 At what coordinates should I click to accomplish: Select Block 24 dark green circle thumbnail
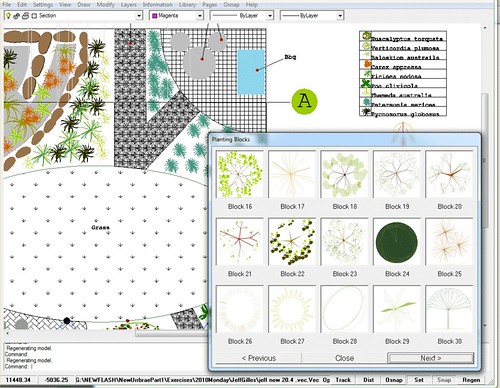[397, 242]
